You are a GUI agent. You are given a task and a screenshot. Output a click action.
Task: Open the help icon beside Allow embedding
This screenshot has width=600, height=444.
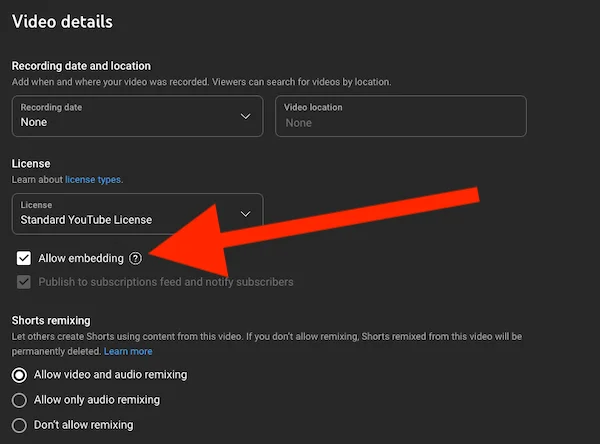click(135, 259)
